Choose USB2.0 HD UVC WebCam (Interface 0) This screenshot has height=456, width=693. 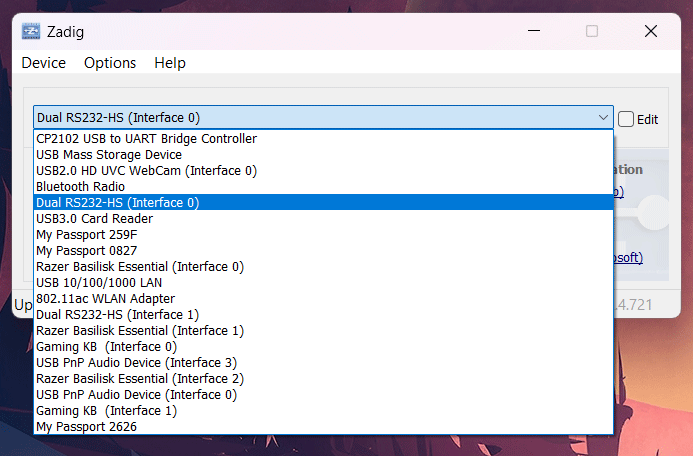pyautogui.click(x=324, y=171)
